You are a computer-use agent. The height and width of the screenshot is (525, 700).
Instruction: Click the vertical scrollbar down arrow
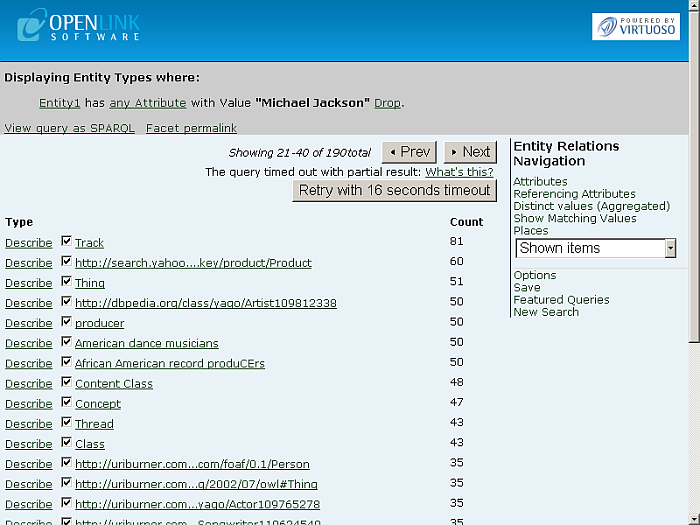coord(694,517)
